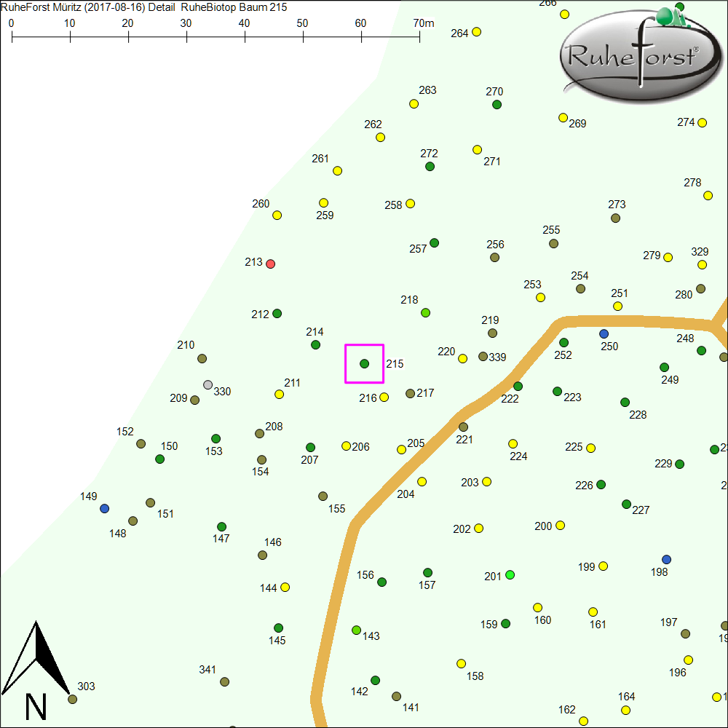728x728 pixels.
Task: Click the olive tree marker 303
Action: pos(73,699)
